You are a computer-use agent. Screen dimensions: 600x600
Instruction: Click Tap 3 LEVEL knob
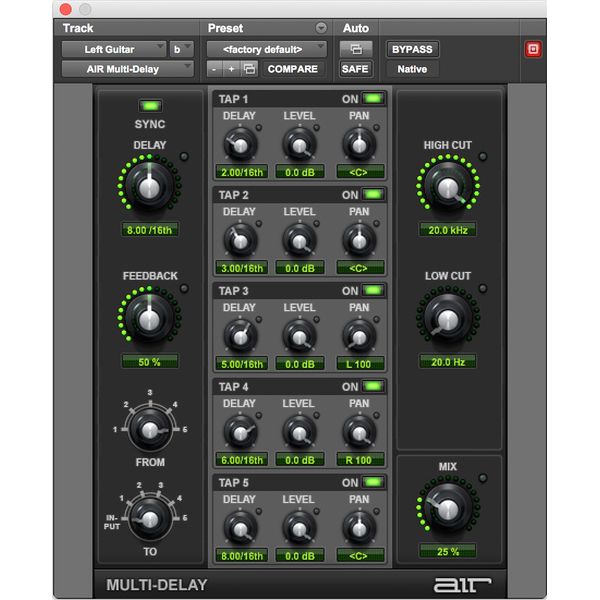pos(300,337)
